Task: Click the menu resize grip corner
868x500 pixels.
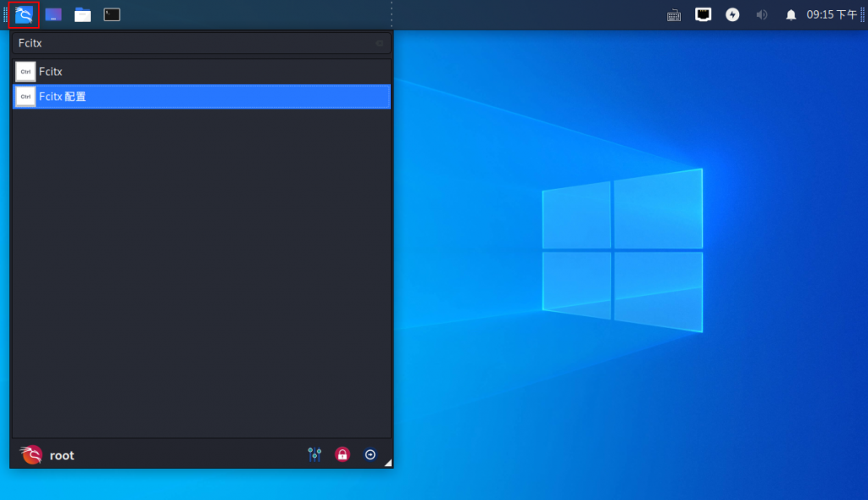Action: coord(388,463)
